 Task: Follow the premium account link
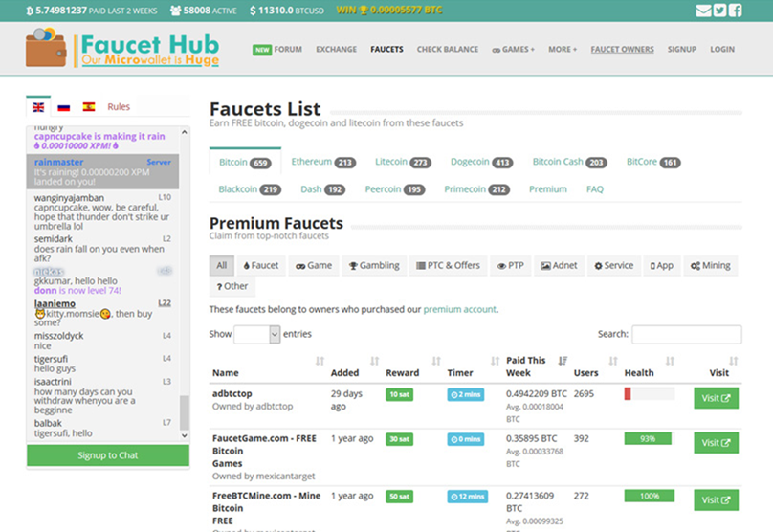click(x=459, y=309)
